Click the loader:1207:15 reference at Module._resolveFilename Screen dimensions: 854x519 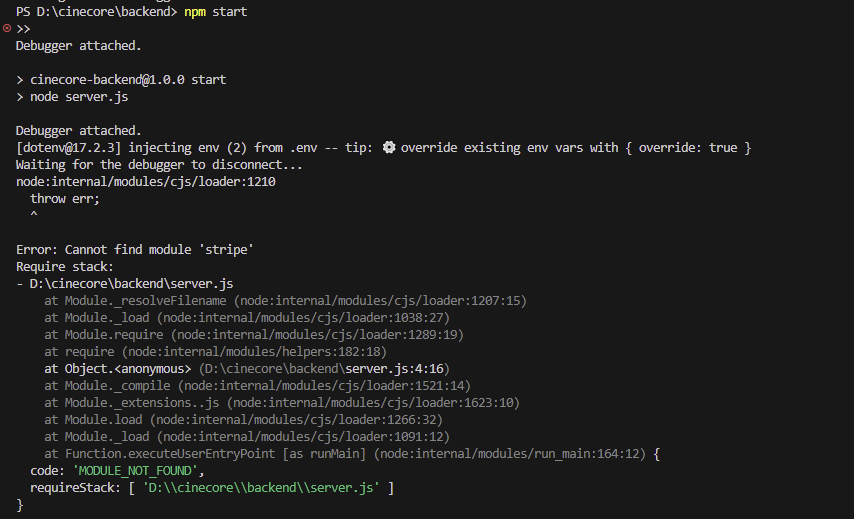[381, 301]
